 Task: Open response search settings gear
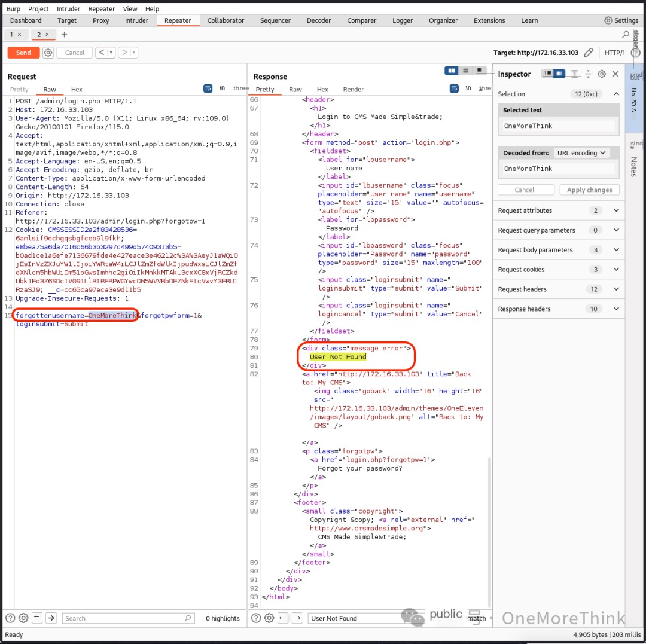tap(269, 618)
